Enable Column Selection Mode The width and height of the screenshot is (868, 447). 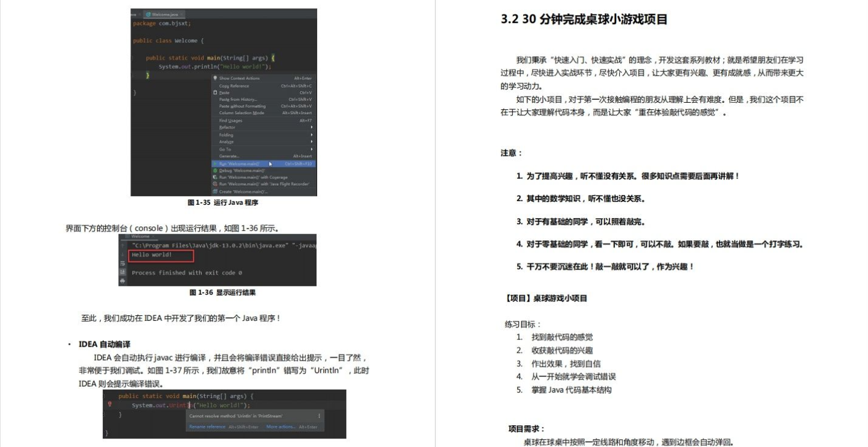[242, 112]
